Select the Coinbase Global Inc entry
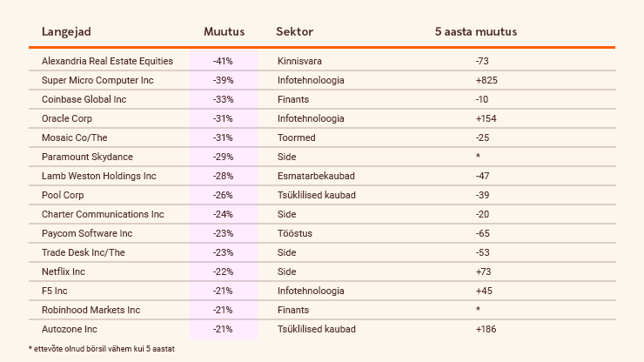 pos(84,99)
